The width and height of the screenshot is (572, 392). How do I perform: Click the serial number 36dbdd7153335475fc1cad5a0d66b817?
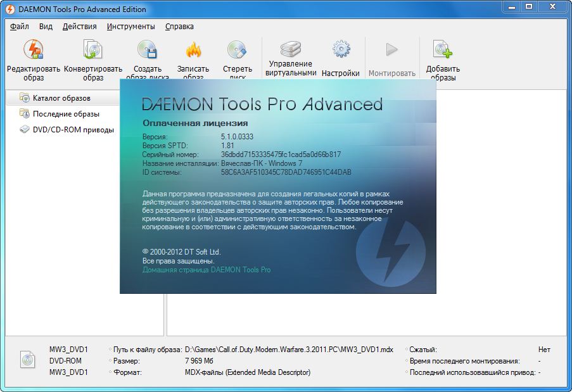click(281, 155)
